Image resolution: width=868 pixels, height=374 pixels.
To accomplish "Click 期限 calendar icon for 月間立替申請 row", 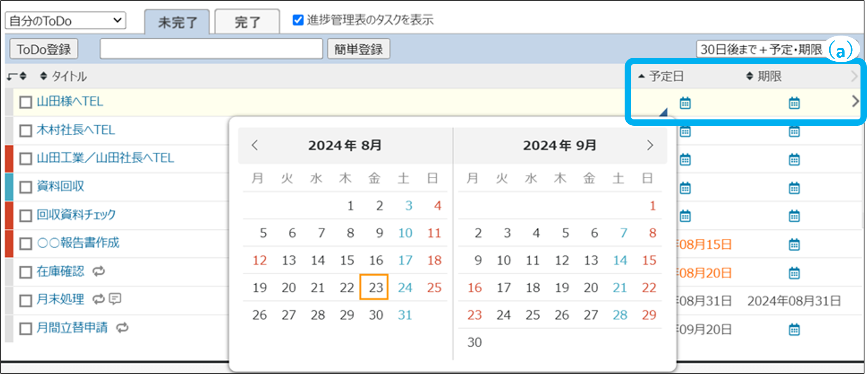I will point(794,329).
